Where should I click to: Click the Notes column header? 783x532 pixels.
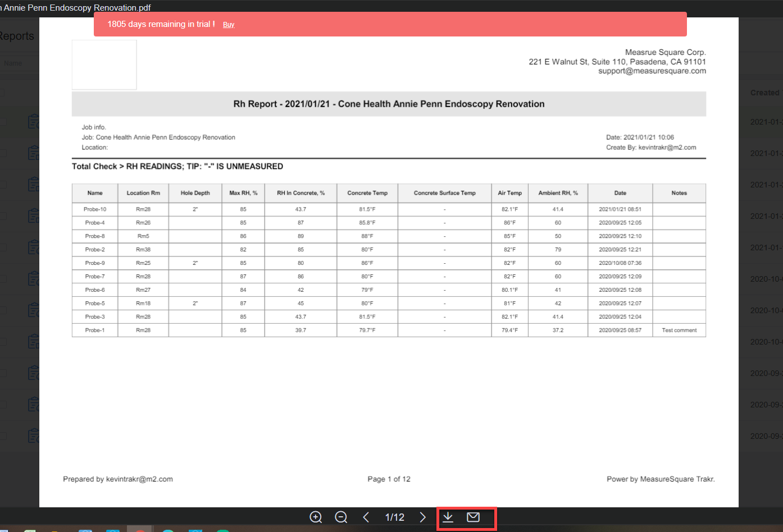[x=679, y=193]
